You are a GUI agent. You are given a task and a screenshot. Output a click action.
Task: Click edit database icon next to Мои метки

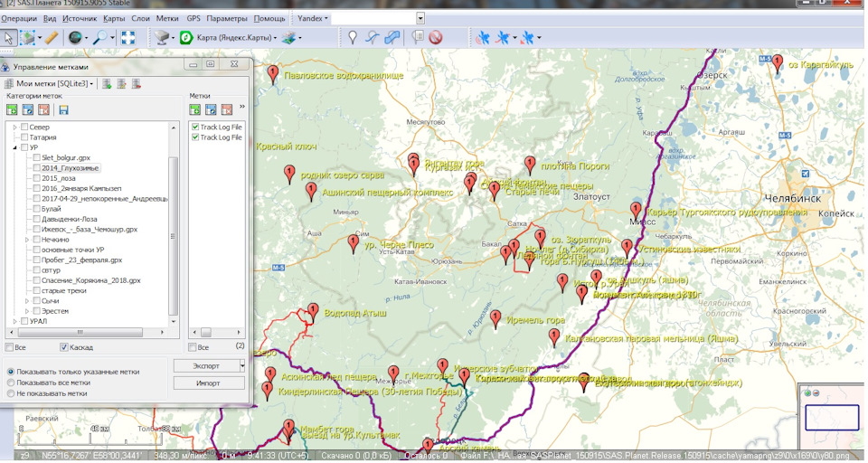[x=122, y=84]
